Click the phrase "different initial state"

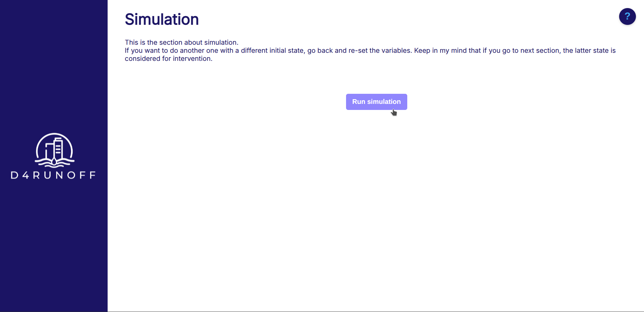pyautogui.click(x=272, y=50)
